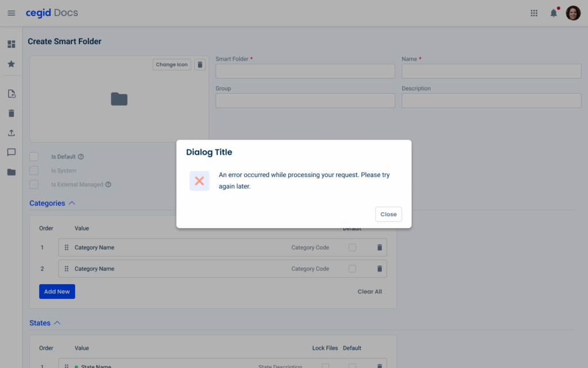
Task: Toggle the Is System checkbox
Action: (34, 170)
